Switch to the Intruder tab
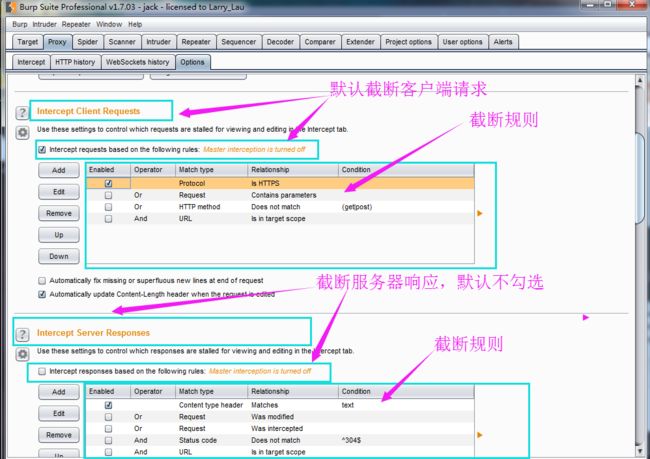The width and height of the screenshot is (650, 459). (x=158, y=42)
